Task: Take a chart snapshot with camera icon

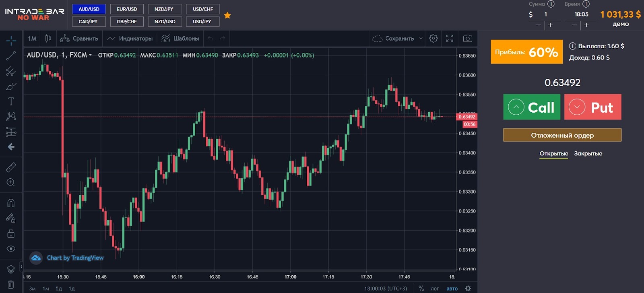Action: [x=467, y=38]
